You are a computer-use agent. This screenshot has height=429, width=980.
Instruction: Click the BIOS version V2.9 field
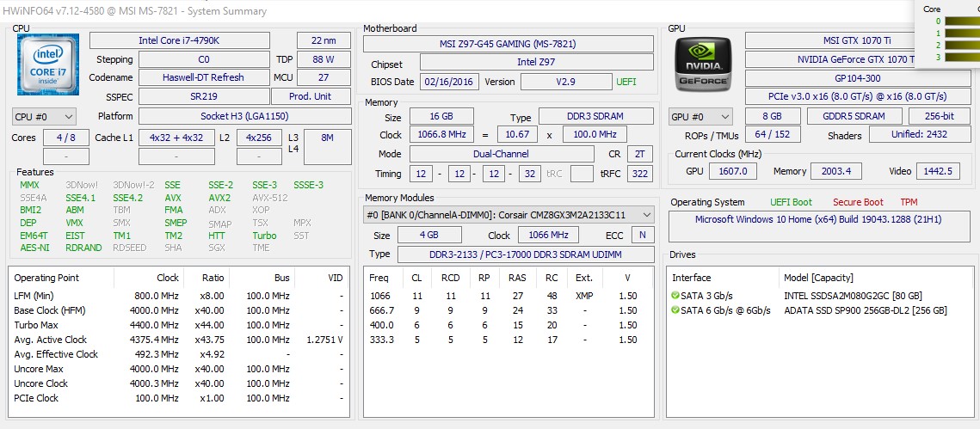click(x=566, y=82)
